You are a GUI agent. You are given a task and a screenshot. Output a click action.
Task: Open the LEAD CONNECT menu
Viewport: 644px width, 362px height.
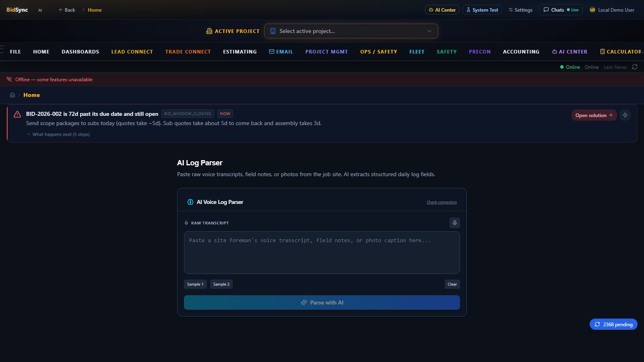pyautogui.click(x=132, y=51)
